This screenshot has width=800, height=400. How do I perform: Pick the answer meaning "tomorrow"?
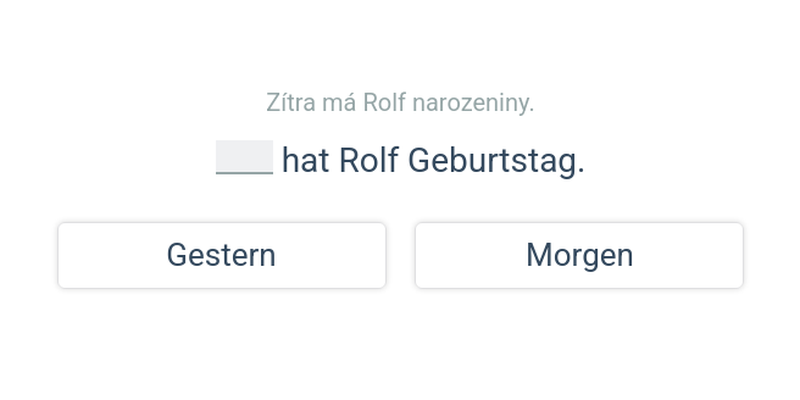(579, 255)
